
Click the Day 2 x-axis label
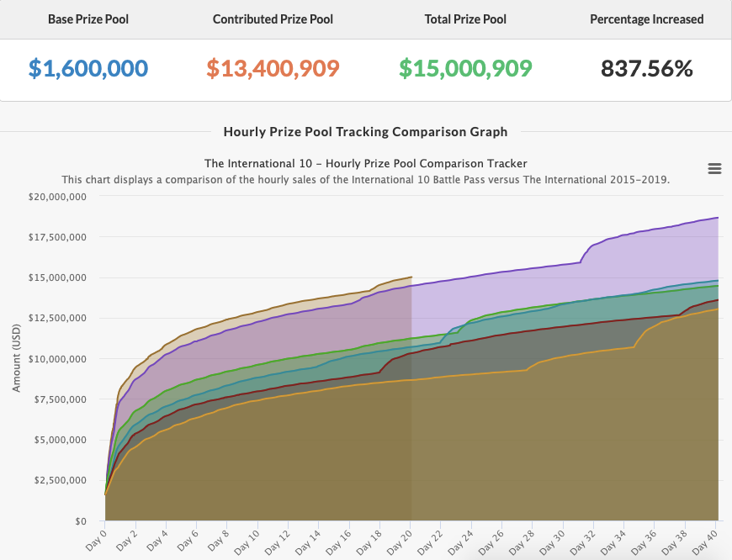point(126,540)
